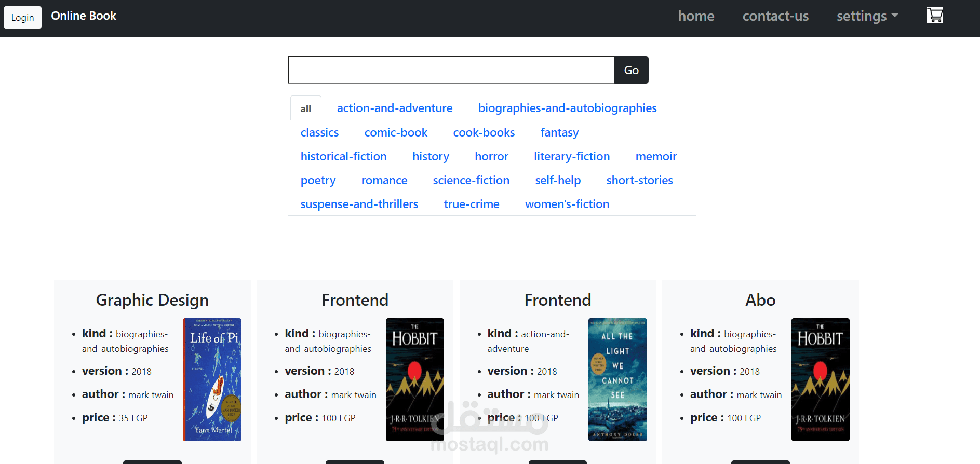980x464 pixels.
Task: Select the all category tab
Action: (306, 108)
